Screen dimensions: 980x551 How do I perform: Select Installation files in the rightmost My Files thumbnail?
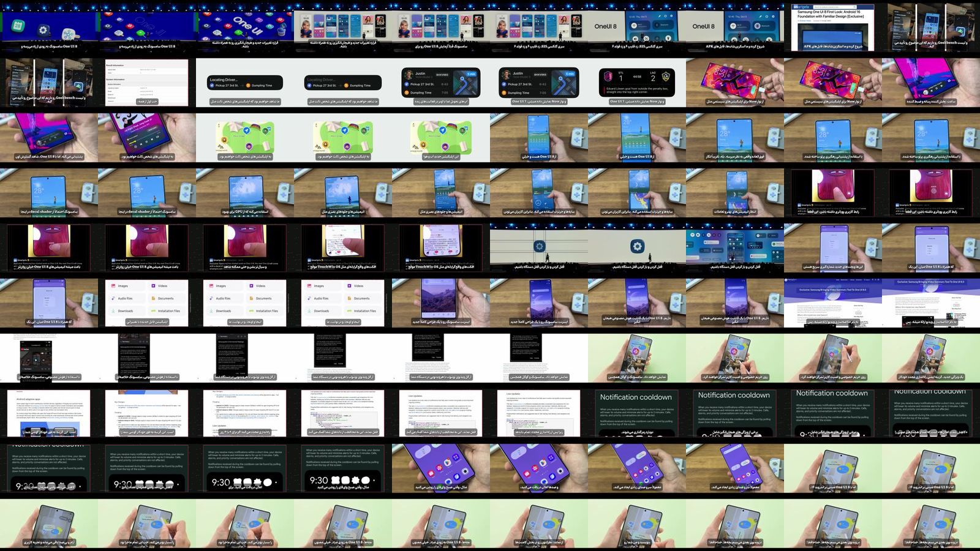tap(364, 310)
